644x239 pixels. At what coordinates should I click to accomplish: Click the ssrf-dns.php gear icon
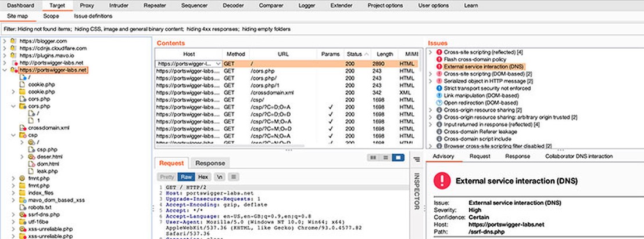tap(23, 215)
